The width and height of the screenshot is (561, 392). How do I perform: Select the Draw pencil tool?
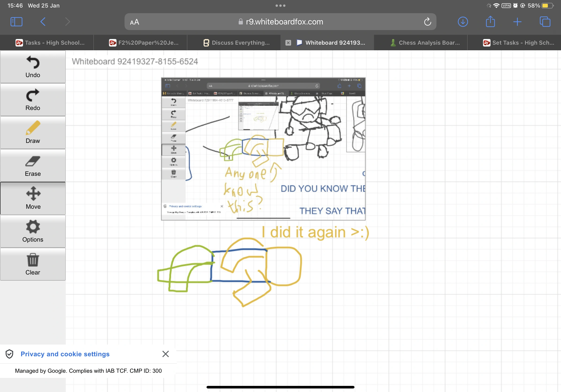pos(33,133)
